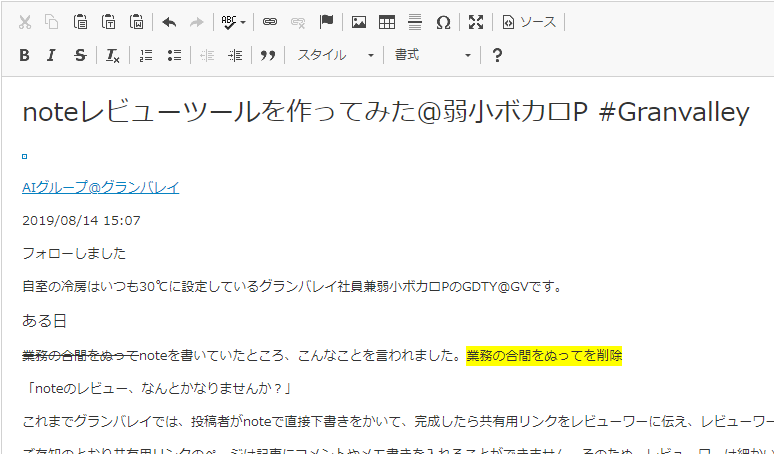Viewport: 774px width, 454px height.
Task: Click Paste from Word icon
Action: point(137,21)
